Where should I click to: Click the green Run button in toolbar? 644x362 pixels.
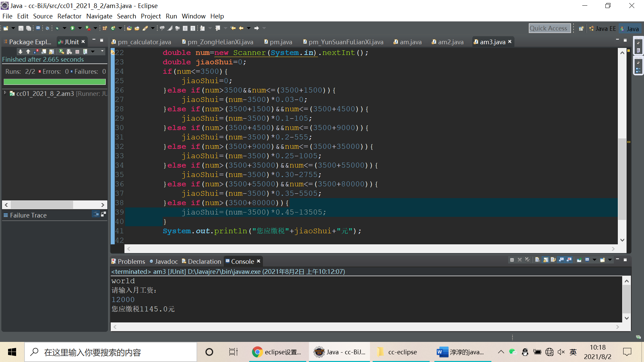click(72, 28)
